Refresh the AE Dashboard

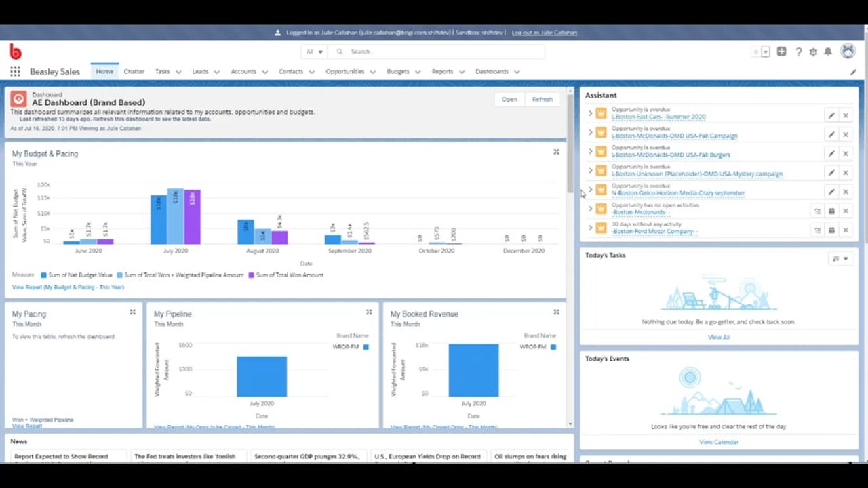[x=542, y=99]
